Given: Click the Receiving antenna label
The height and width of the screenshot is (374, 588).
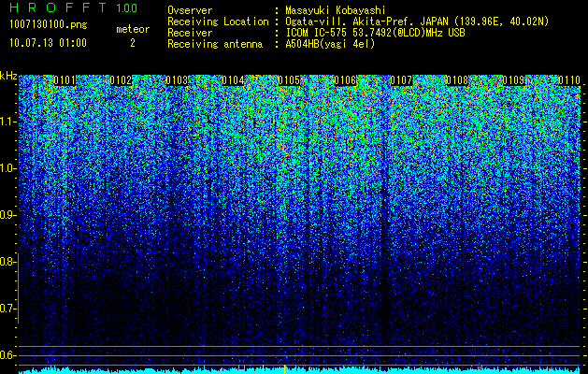Looking at the screenshot, I should (x=215, y=44).
